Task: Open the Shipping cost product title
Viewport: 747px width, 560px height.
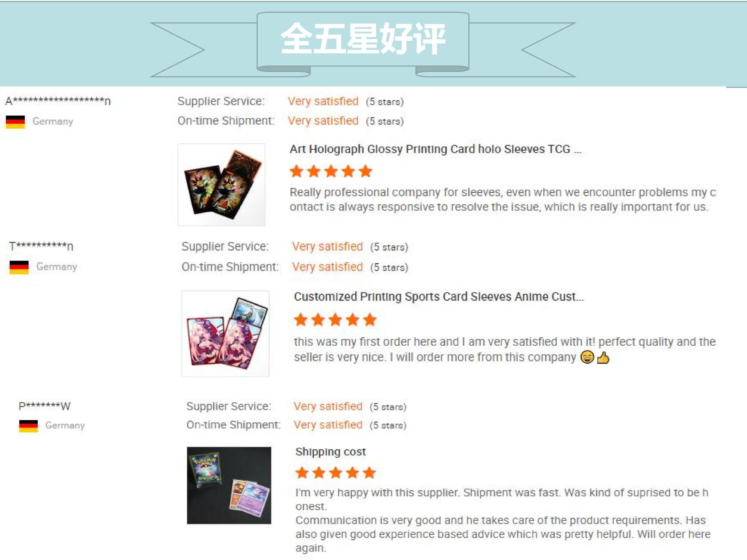Action: 331,452
